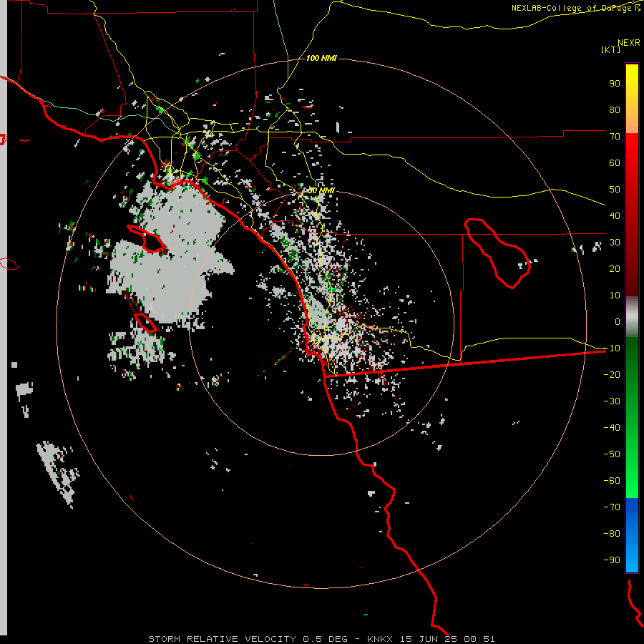Viewport: 644px width, 644px height.
Task: Click the -90 value on velocity scale
Action: pyautogui.click(x=612, y=560)
